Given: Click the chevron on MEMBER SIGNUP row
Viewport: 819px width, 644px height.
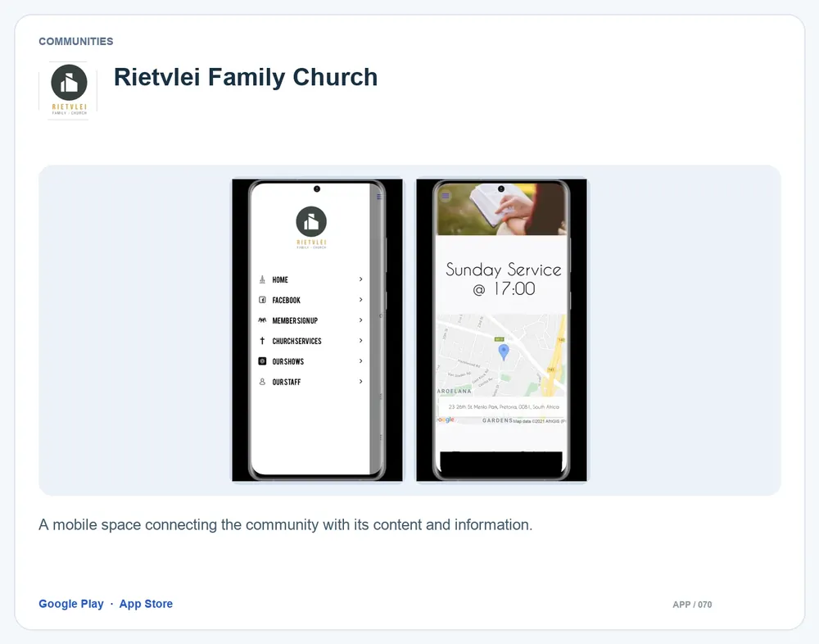Looking at the screenshot, I should tap(361, 320).
